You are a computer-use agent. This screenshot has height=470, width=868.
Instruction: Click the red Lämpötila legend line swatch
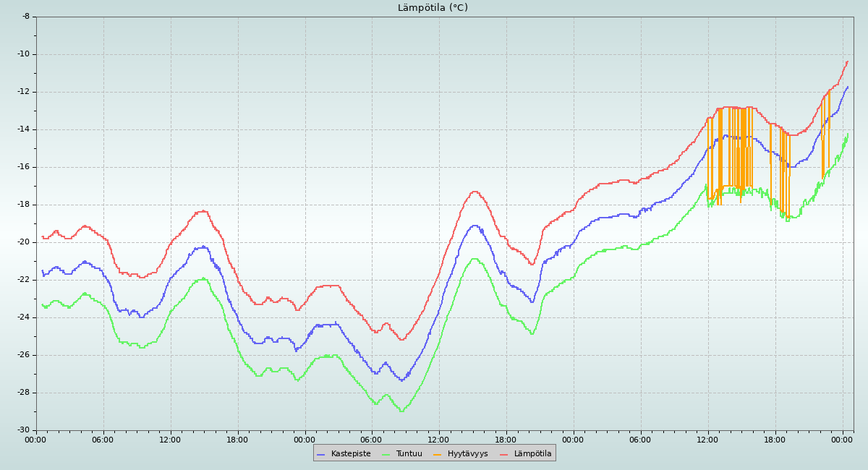click(x=504, y=454)
